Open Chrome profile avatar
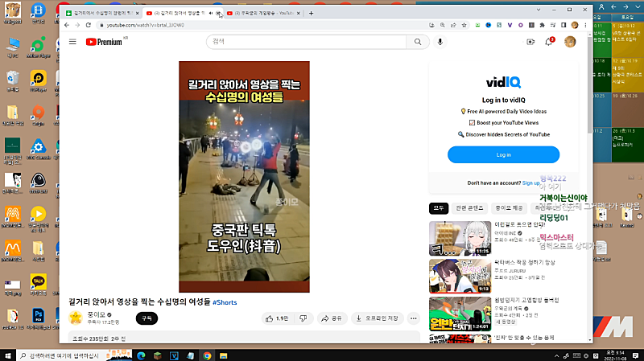 pyautogui.click(x=575, y=25)
